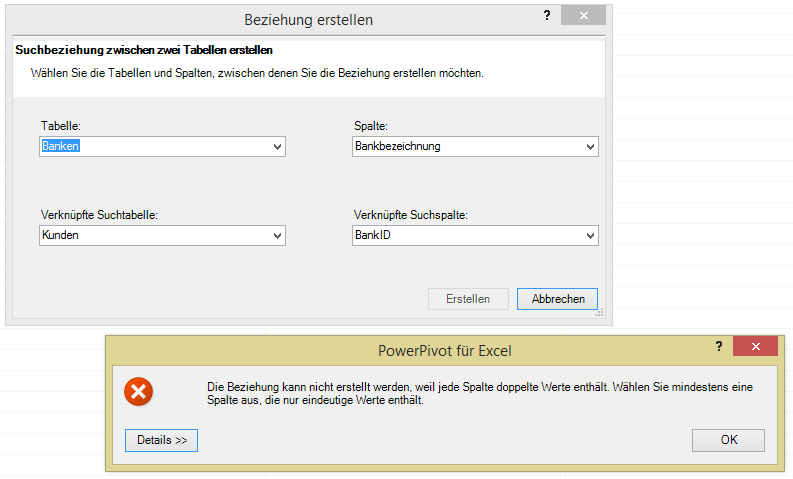
Task: Open the Verknüpfte Suchtabelle dropdown arrow
Action: (x=277, y=236)
